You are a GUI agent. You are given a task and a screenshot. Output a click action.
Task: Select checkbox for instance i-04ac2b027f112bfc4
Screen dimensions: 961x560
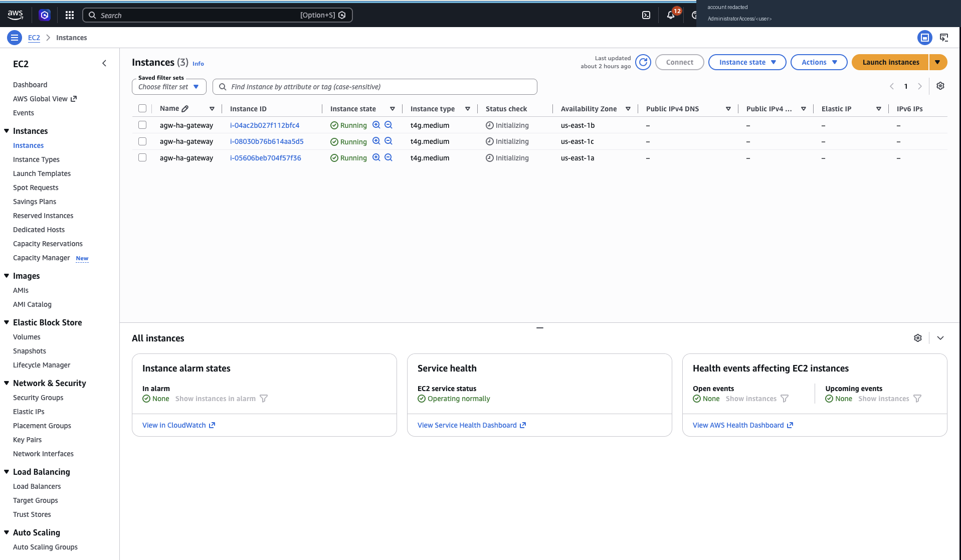[142, 125]
